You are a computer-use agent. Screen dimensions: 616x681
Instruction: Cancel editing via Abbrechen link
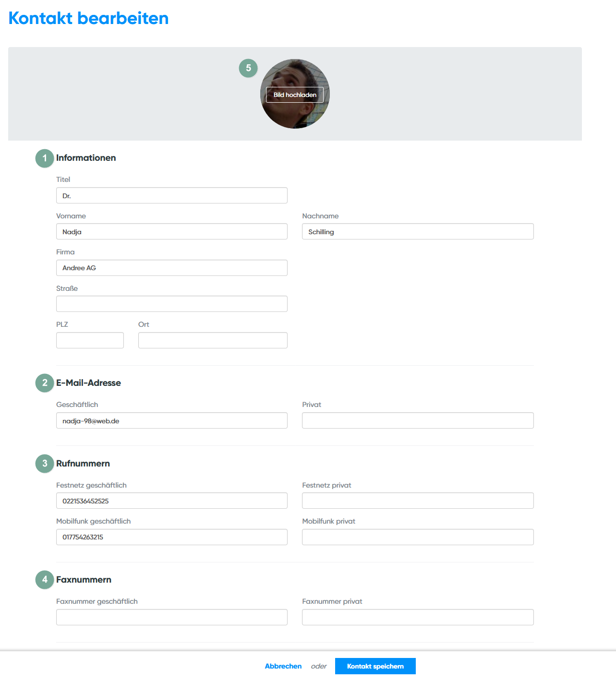(x=283, y=666)
